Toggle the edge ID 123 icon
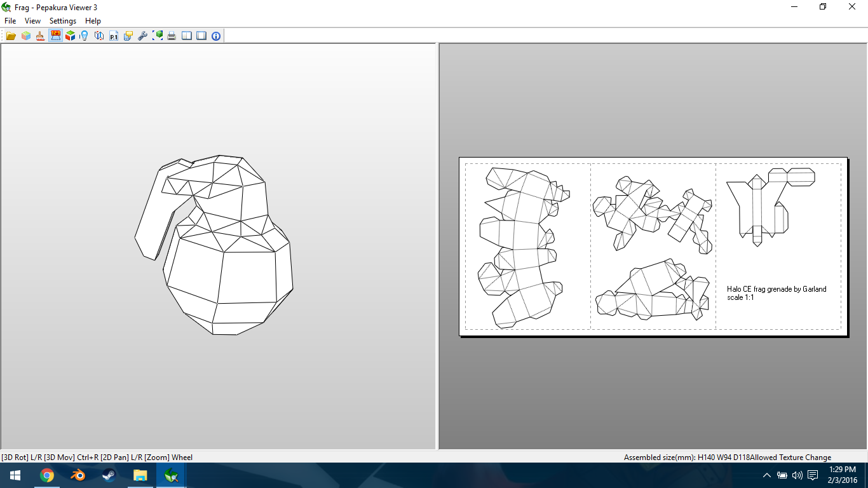Screen dimensions: 868x488 click(x=55, y=36)
